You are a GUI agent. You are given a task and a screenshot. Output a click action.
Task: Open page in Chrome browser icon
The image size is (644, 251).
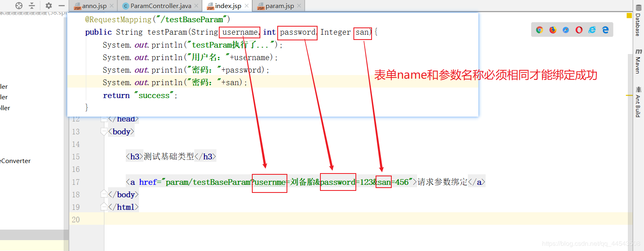click(x=540, y=30)
